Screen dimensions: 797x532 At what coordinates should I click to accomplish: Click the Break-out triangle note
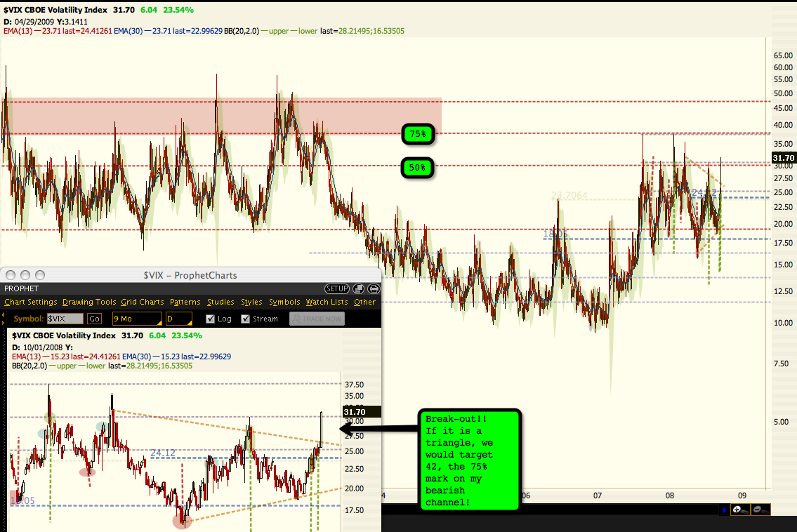pyautogui.click(x=470, y=459)
